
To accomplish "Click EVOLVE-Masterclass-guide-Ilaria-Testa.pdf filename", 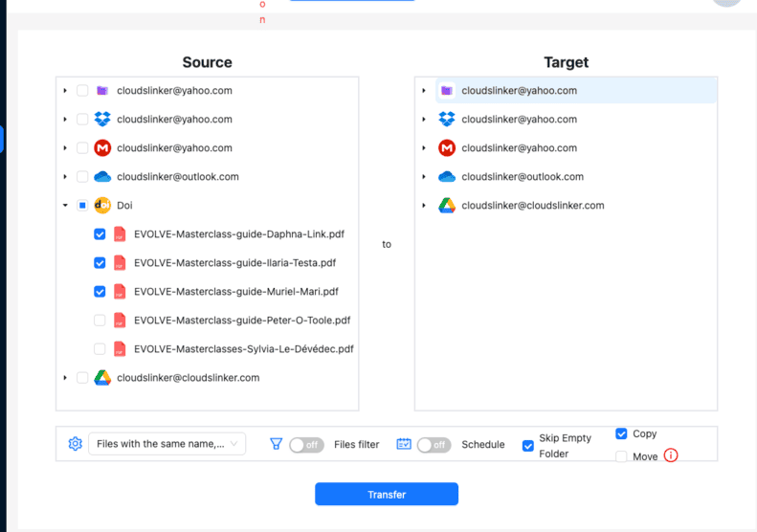I will point(235,262).
